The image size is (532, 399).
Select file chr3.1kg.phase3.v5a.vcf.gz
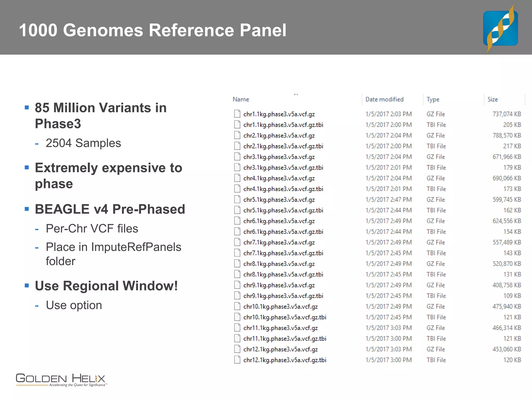pos(279,157)
